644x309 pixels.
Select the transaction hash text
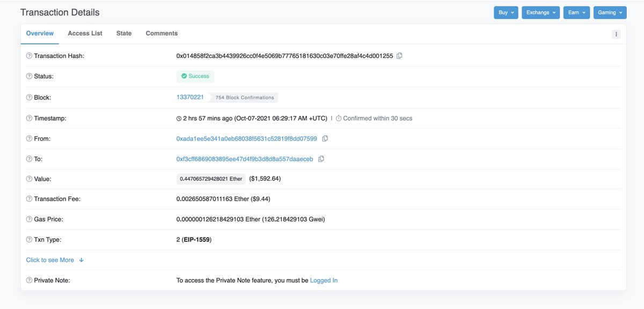click(285, 56)
